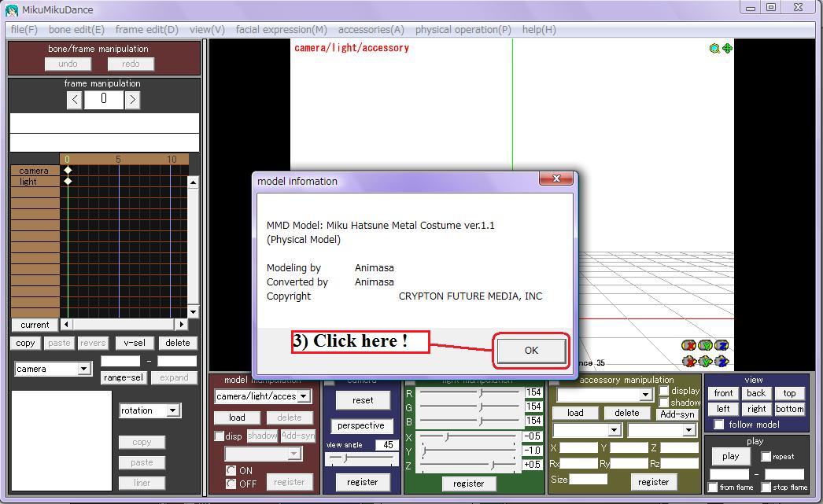Open the file(F) menu
823x504 pixels.
point(24,29)
